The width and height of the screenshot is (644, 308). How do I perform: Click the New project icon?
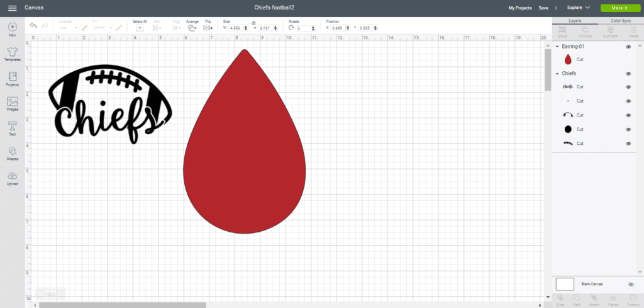pos(12,28)
